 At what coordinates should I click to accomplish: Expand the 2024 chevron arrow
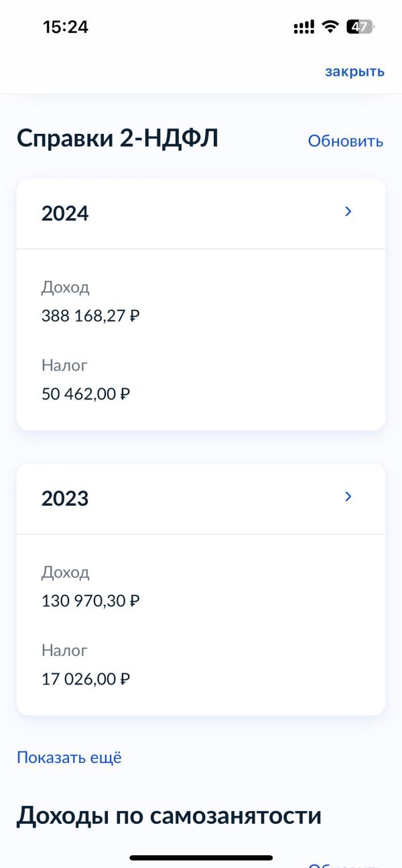point(348,212)
